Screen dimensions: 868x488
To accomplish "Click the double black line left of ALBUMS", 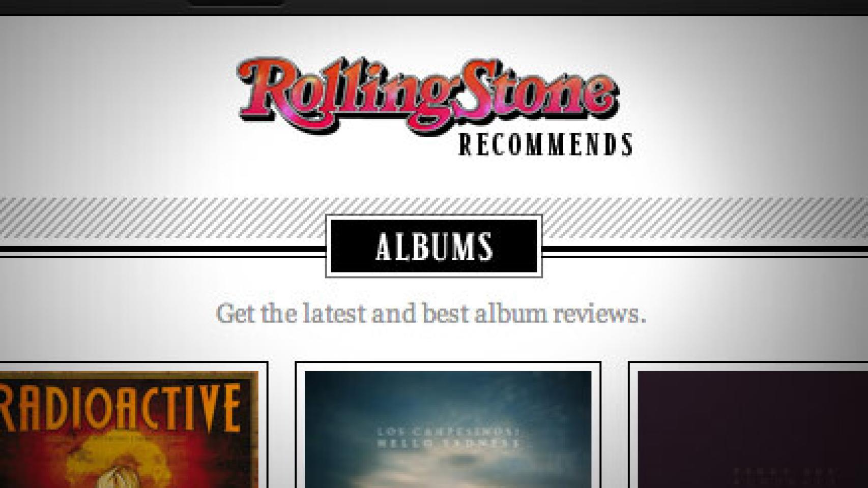I will pyautogui.click(x=163, y=252).
